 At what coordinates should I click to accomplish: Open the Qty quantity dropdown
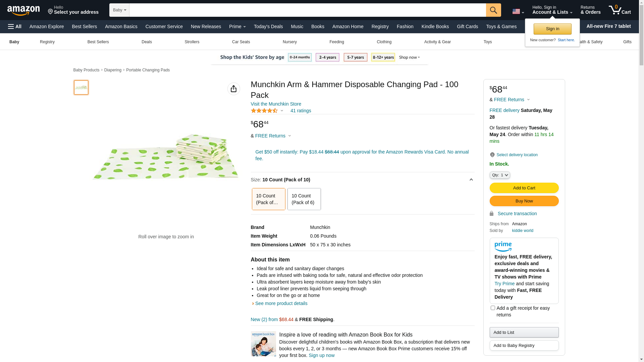click(x=499, y=175)
